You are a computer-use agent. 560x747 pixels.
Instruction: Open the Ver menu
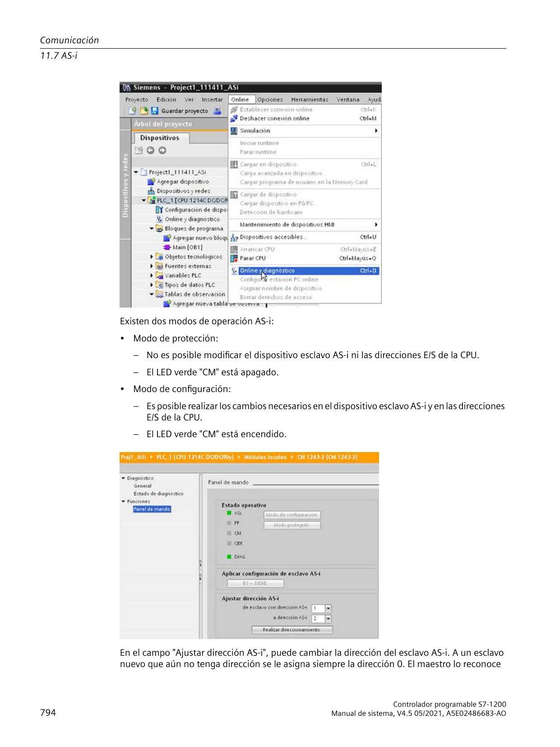click(x=189, y=99)
